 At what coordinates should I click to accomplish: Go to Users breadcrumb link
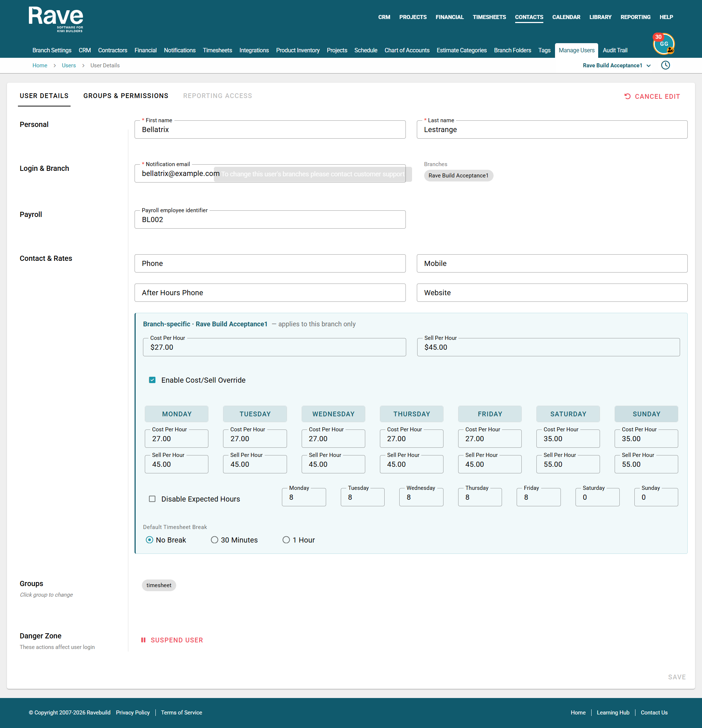(x=69, y=65)
